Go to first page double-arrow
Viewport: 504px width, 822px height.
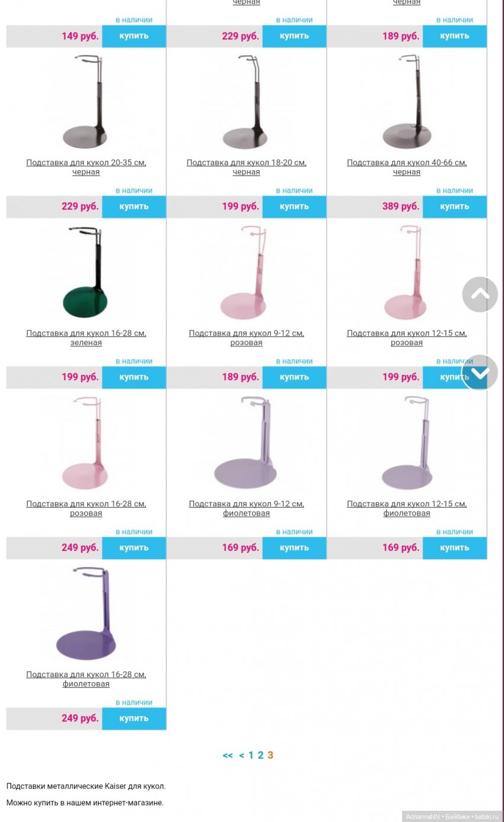pyautogui.click(x=228, y=755)
